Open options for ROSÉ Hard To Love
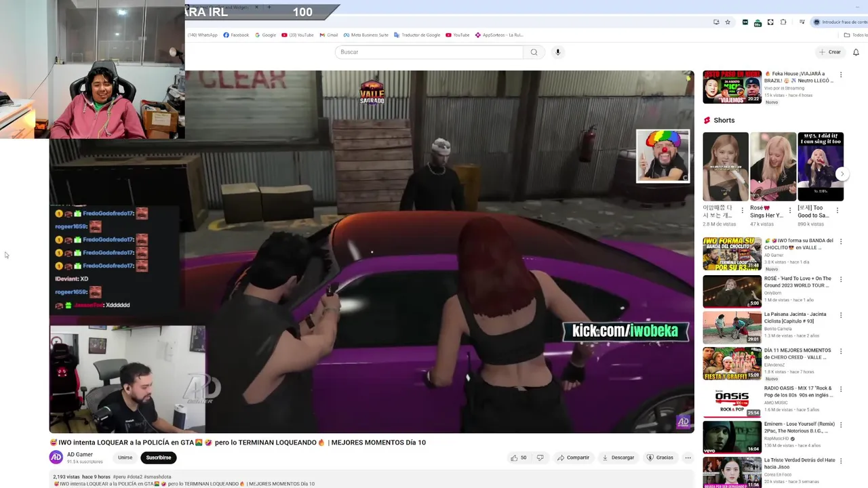This screenshot has height=488, width=868. pos(841,279)
